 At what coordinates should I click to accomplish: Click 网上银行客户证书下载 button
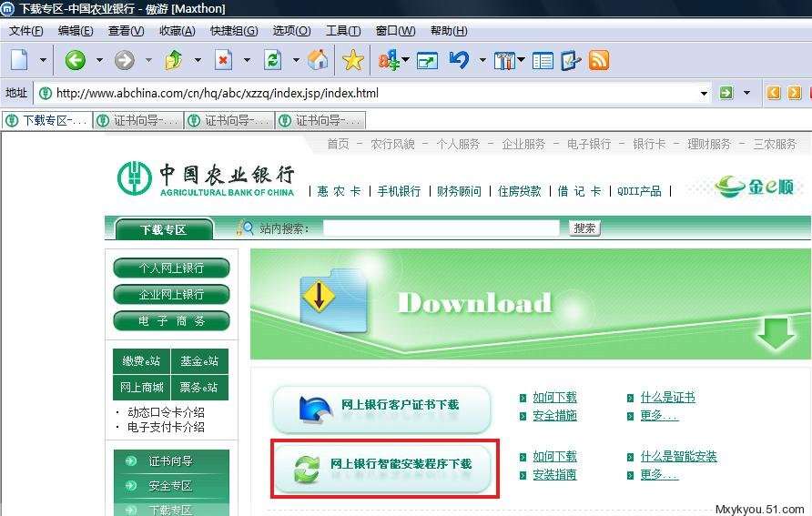tap(381, 410)
